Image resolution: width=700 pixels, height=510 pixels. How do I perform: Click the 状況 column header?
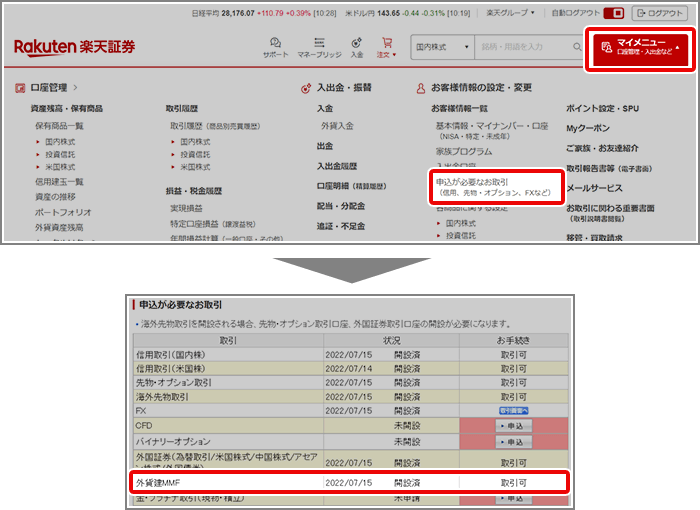[392, 340]
